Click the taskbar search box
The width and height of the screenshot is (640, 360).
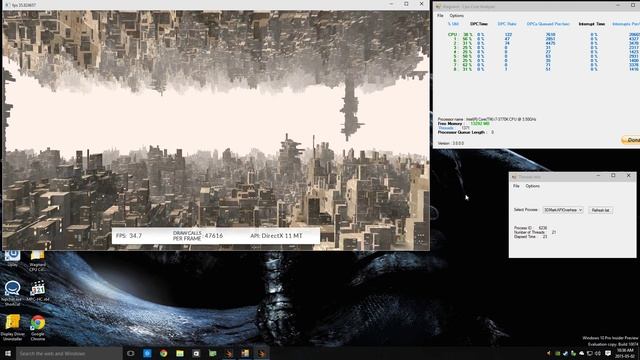69,353
